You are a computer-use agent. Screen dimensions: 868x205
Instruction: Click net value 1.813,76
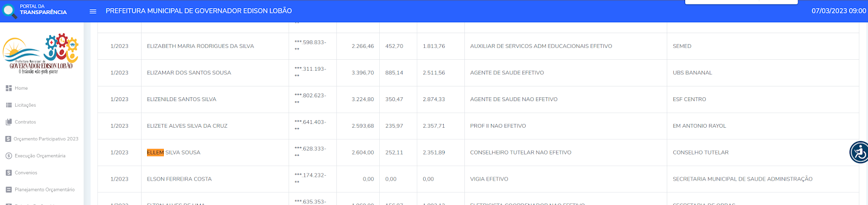434,46
